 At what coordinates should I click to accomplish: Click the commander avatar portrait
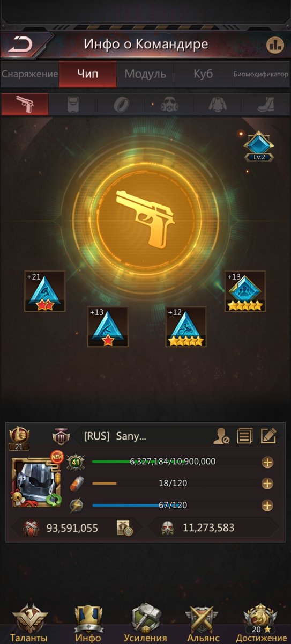(x=36, y=482)
